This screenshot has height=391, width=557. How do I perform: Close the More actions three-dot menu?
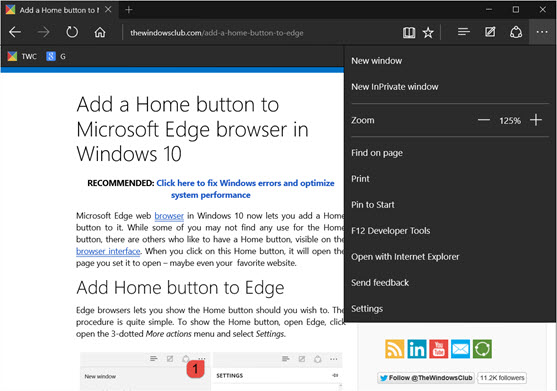coord(542,32)
